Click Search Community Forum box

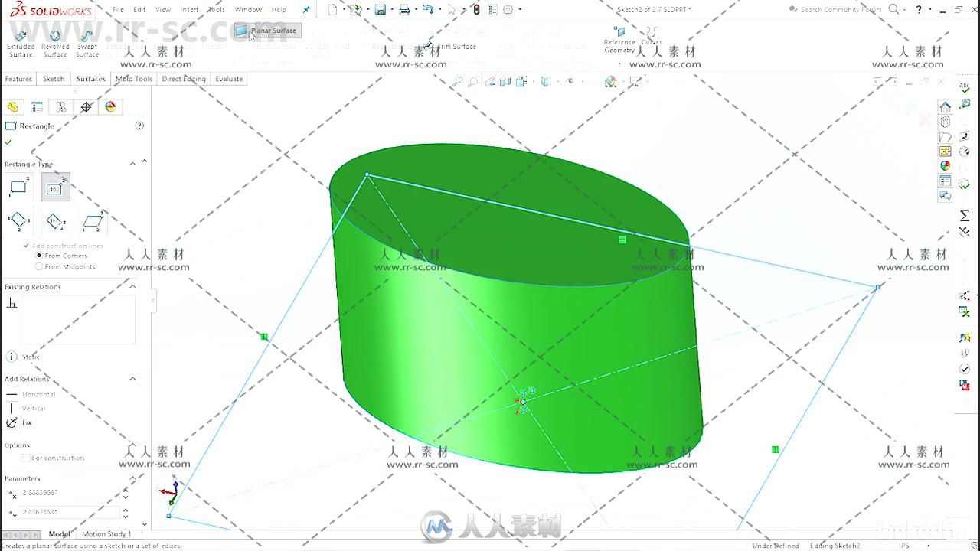point(840,10)
